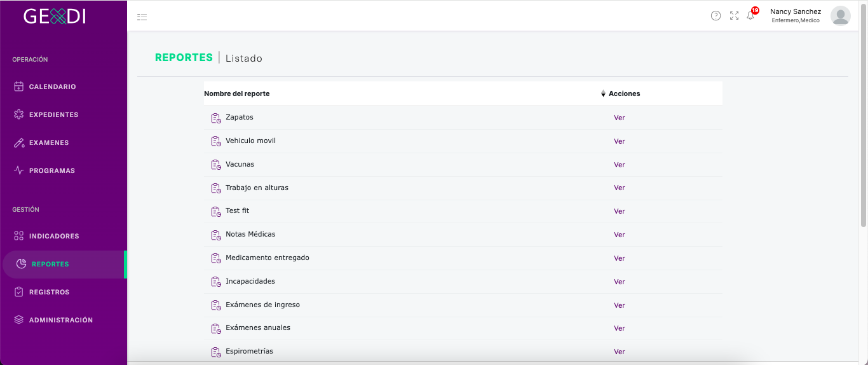Image resolution: width=868 pixels, height=365 pixels.
Task: Click the Expedientes medical star icon
Action: (x=19, y=114)
